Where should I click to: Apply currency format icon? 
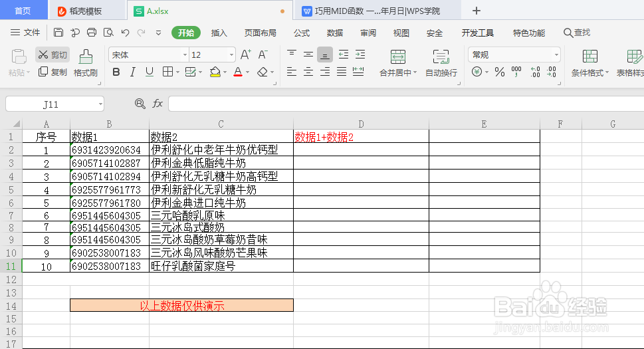[477, 72]
